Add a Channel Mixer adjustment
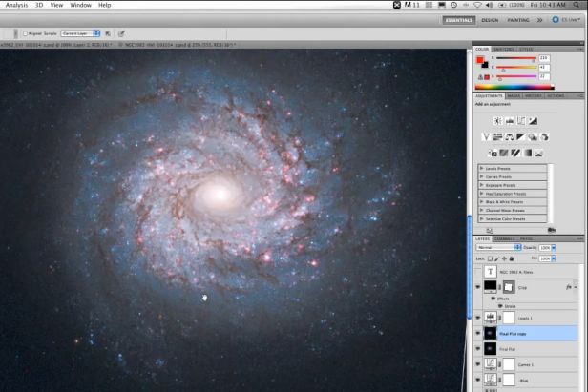Image resolution: width=588 pixels, height=392 pixels. click(544, 137)
